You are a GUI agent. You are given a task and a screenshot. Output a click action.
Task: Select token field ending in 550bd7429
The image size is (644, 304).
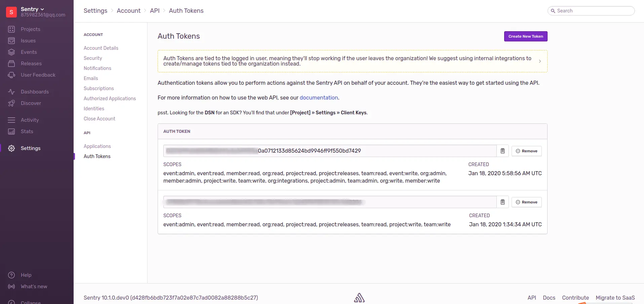coord(330,151)
